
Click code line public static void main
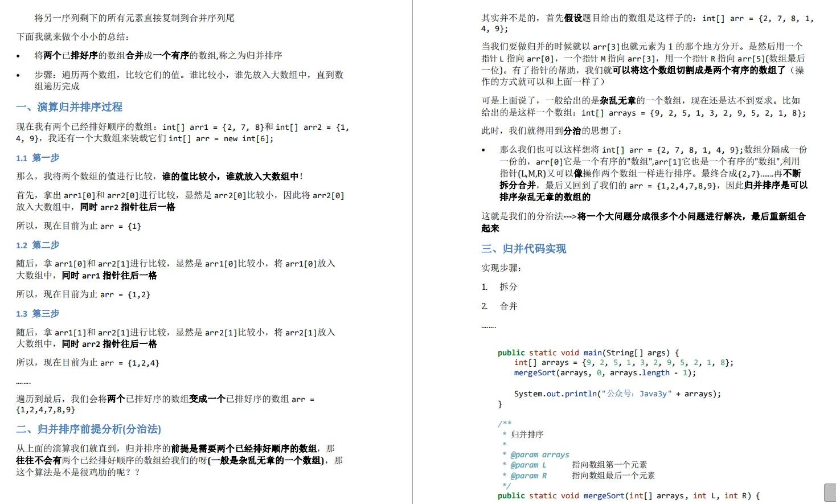(x=588, y=353)
